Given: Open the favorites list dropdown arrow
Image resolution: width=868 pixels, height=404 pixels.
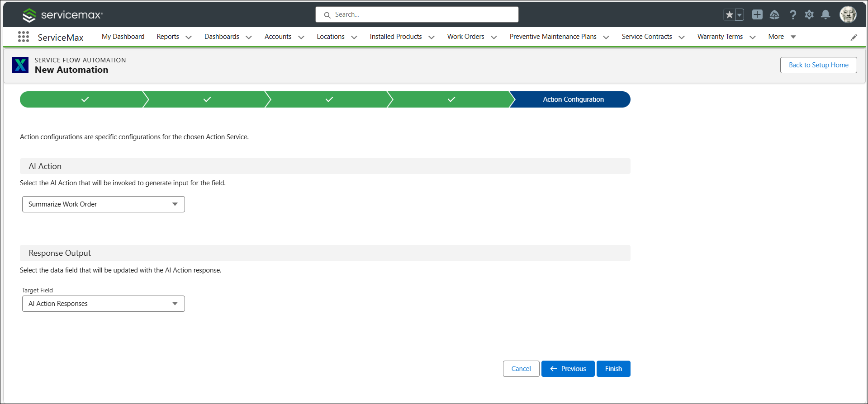Looking at the screenshot, I should [x=740, y=14].
